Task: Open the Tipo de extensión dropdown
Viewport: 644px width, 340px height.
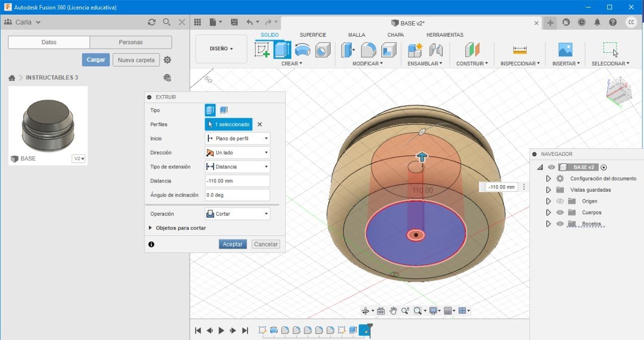Action: click(237, 166)
